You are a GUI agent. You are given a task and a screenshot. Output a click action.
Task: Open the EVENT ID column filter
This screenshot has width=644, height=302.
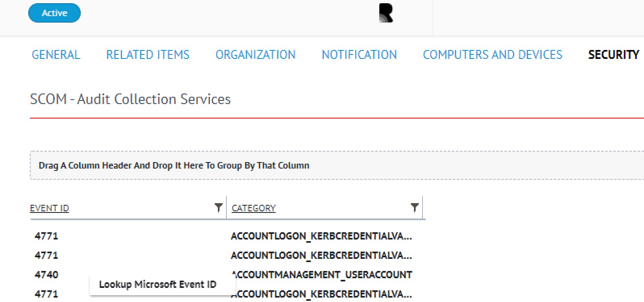coord(218,208)
